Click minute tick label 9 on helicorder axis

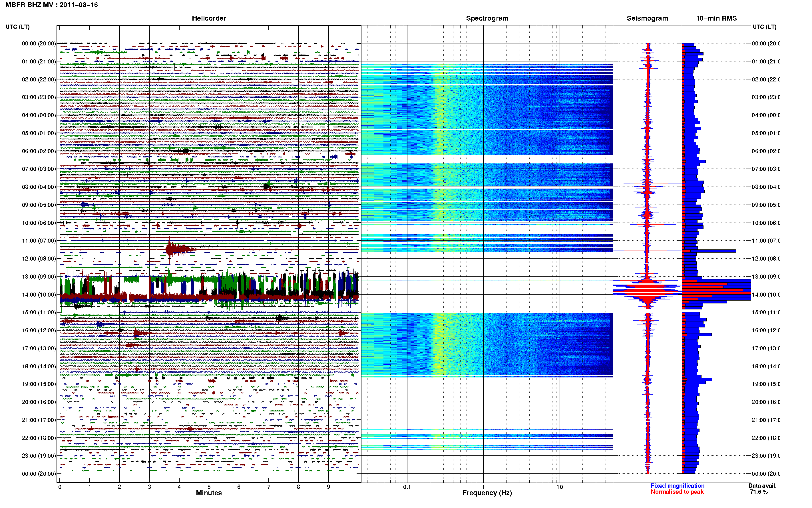[x=328, y=487]
